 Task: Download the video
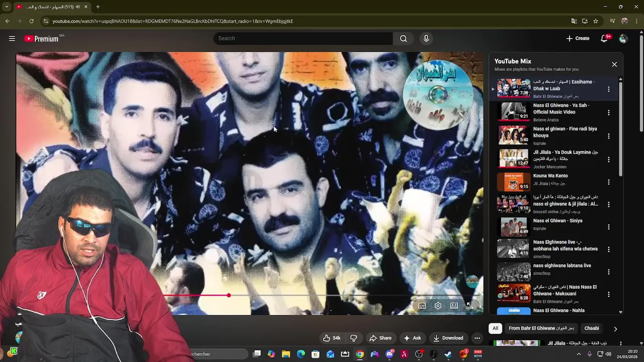pyautogui.click(x=448, y=338)
